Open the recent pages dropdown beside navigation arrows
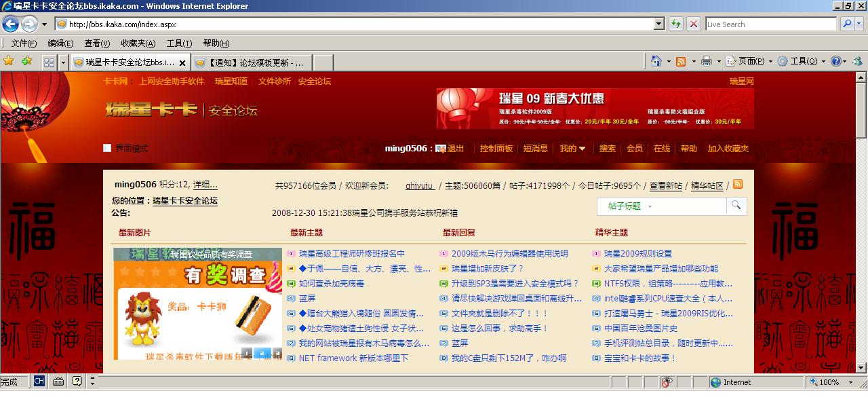 [x=44, y=24]
